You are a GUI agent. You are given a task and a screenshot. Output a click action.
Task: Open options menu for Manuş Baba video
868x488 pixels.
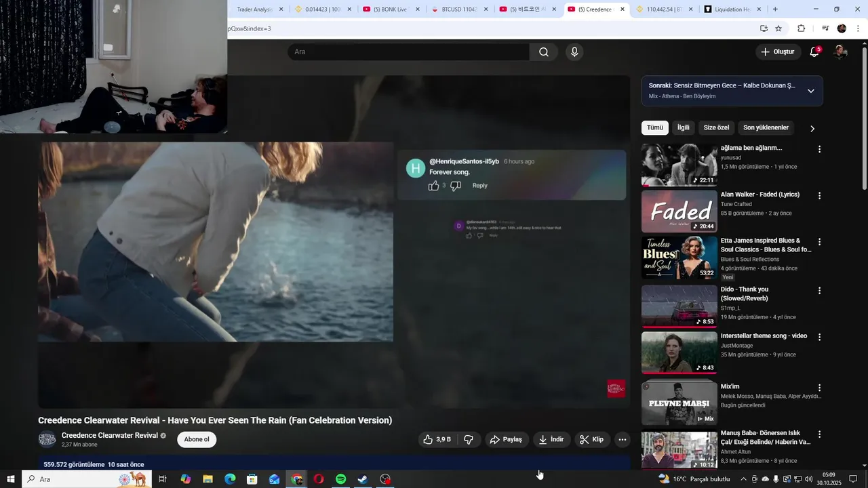[x=819, y=434]
